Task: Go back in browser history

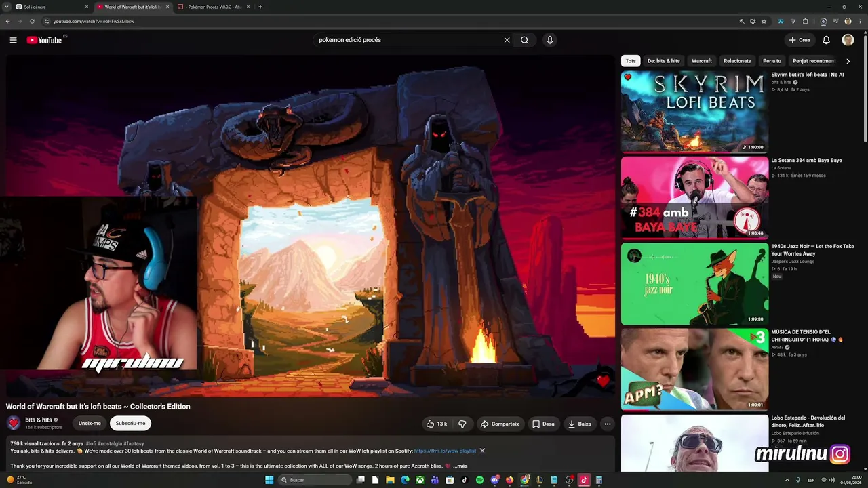Action: 7,21
